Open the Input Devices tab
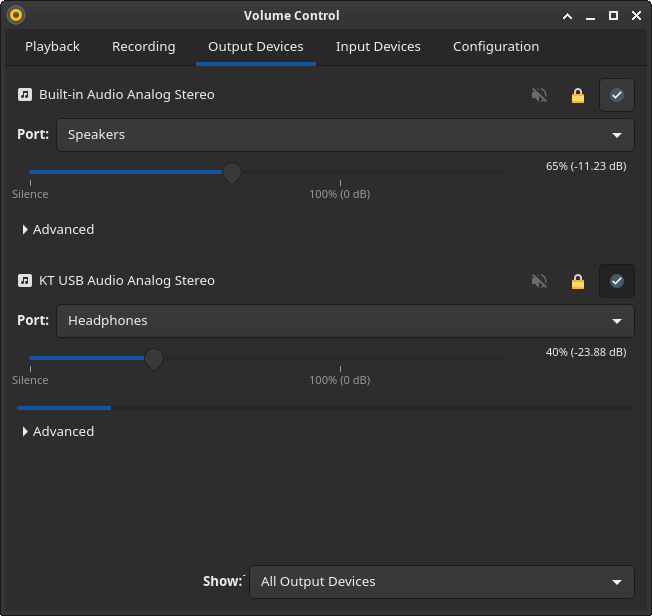 (x=378, y=47)
